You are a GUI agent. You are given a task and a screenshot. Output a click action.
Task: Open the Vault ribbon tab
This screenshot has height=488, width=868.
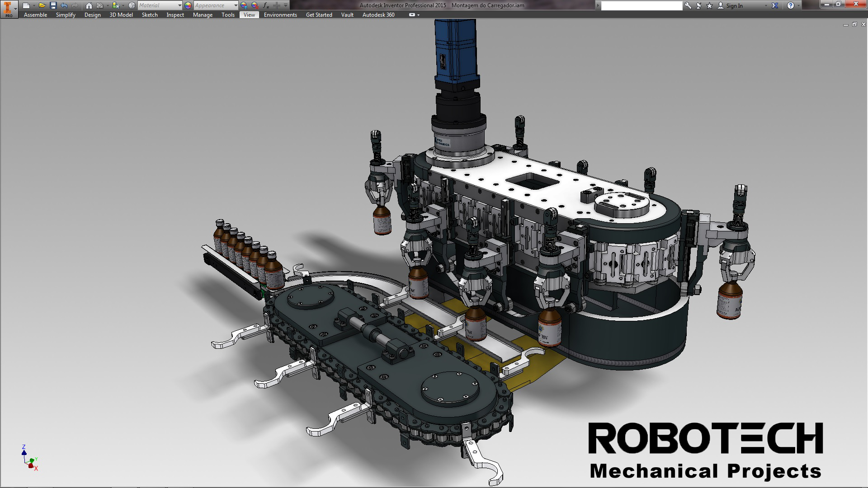[x=347, y=15]
